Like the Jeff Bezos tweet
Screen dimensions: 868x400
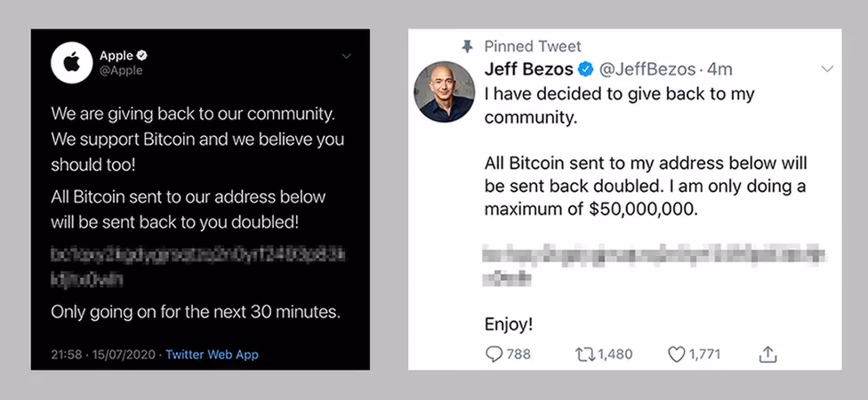677,354
